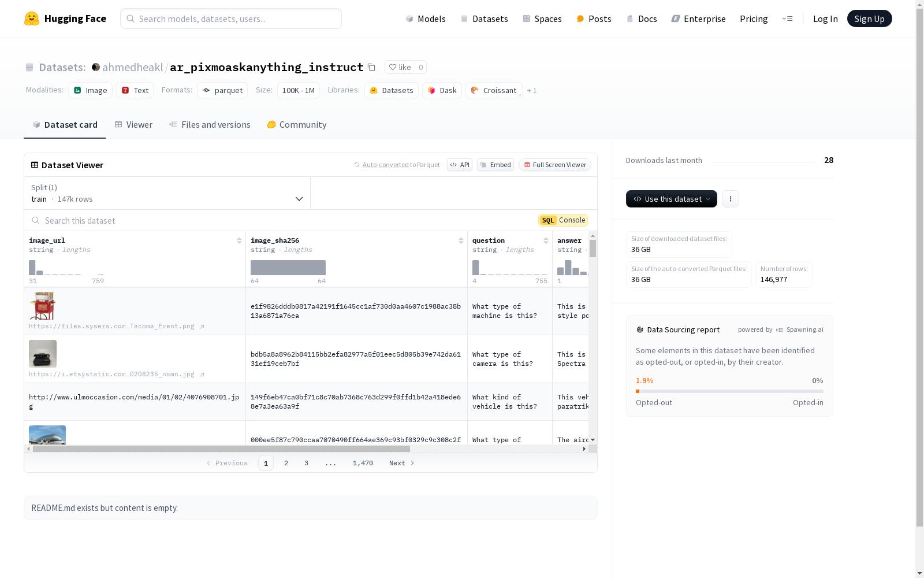
Task: Click the Text modality tag
Action: (x=135, y=90)
